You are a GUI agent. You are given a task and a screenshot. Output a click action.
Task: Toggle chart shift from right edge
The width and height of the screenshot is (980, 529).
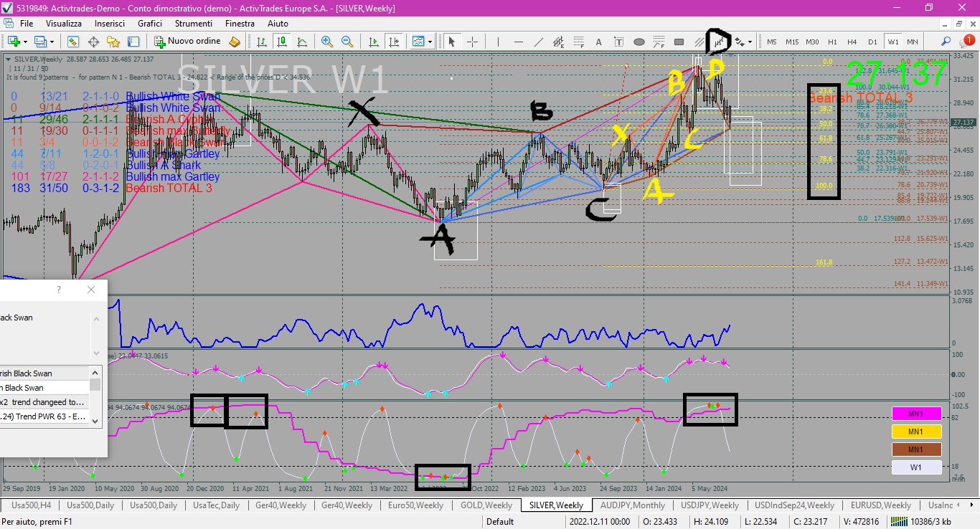394,42
